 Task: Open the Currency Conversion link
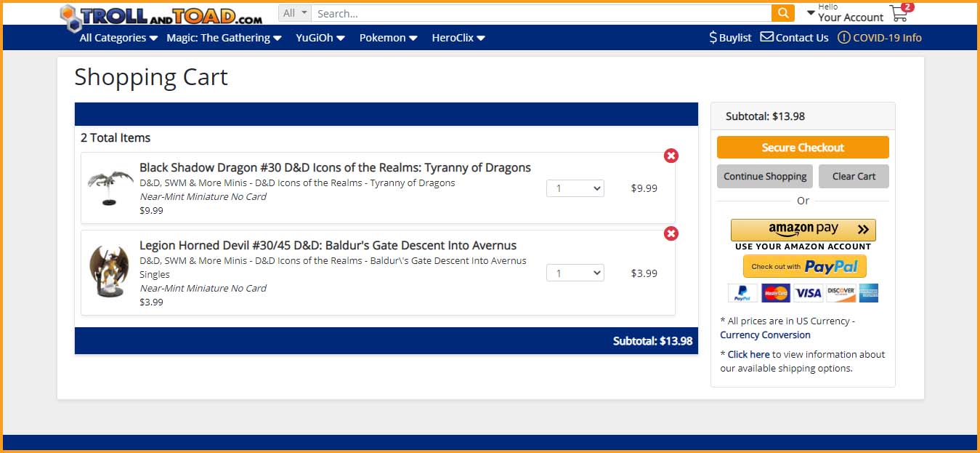click(x=765, y=334)
